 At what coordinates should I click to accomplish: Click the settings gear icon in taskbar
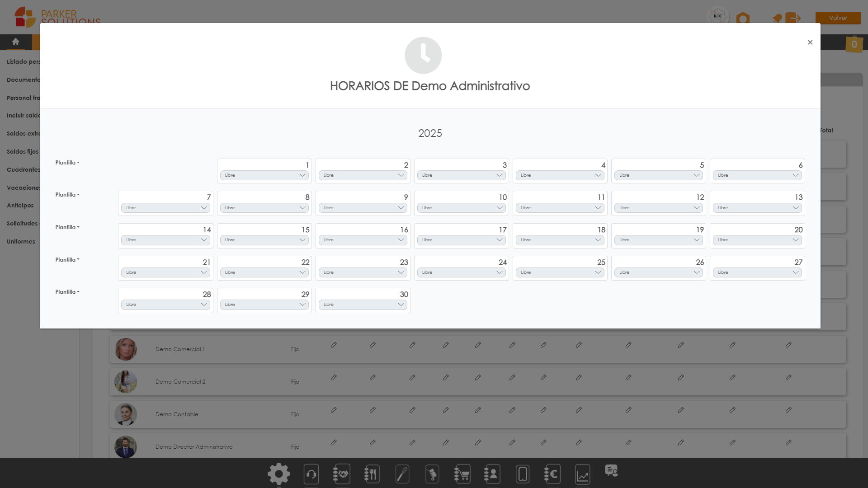coord(278,473)
